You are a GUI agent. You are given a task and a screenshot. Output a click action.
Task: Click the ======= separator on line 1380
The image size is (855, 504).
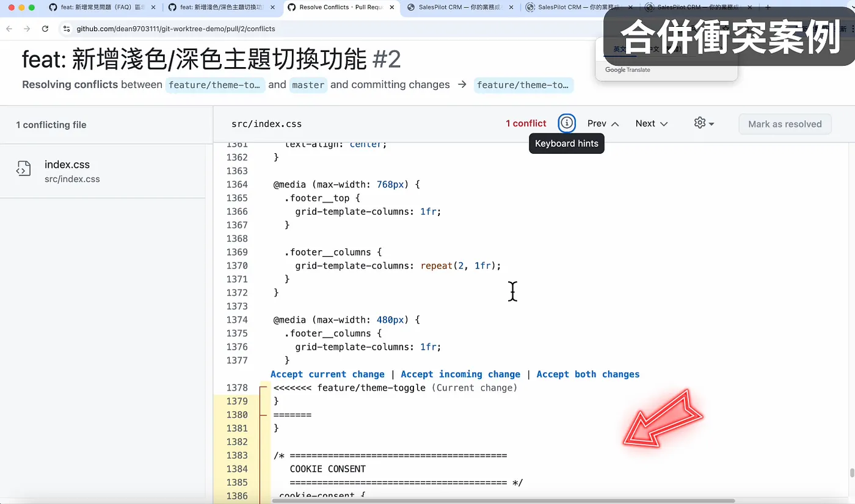tap(293, 415)
